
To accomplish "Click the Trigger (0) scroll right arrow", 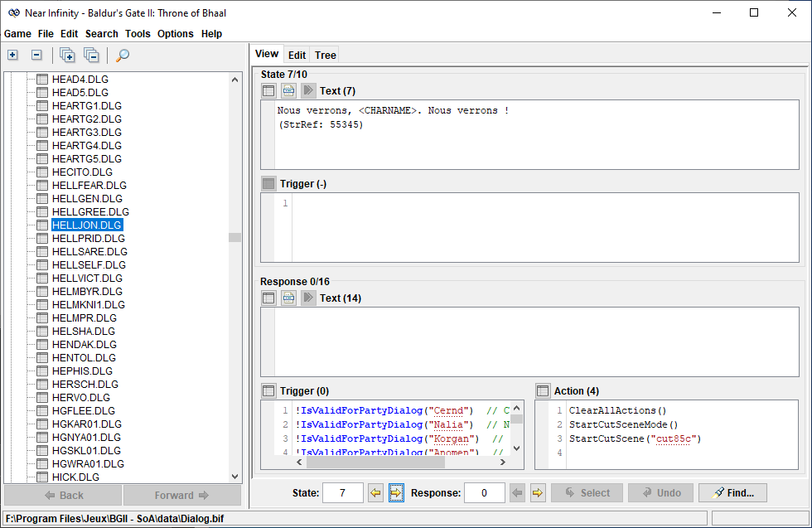I will (502, 463).
